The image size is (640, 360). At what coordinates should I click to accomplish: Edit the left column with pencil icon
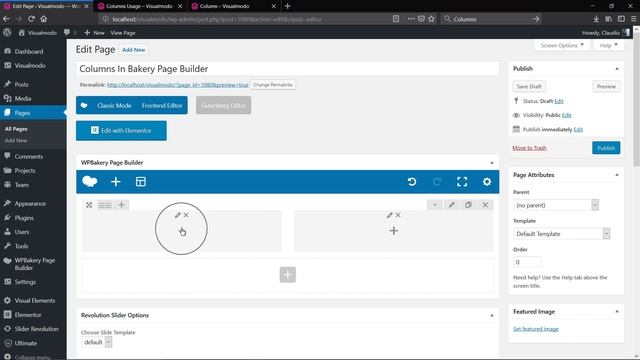coord(178,215)
